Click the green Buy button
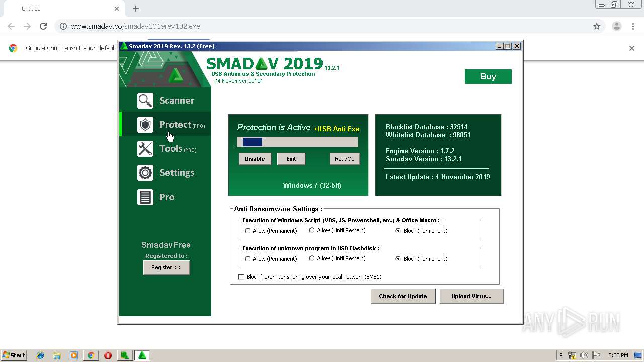 488,76
